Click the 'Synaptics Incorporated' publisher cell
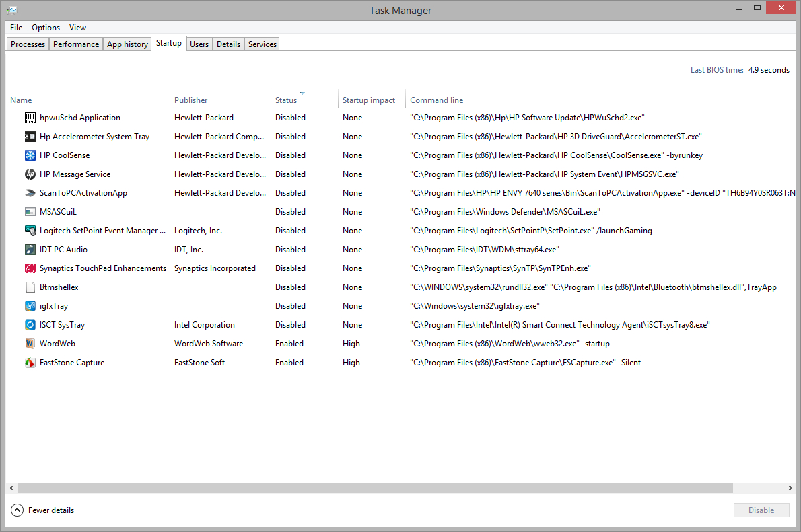The height and width of the screenshot is (532, 801). [215, 268]
